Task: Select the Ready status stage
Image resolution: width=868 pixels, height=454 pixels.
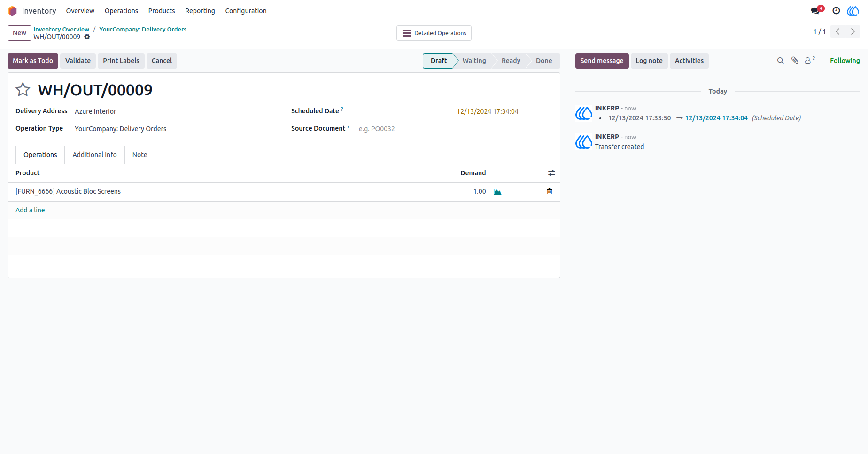Action: point(511,61)
